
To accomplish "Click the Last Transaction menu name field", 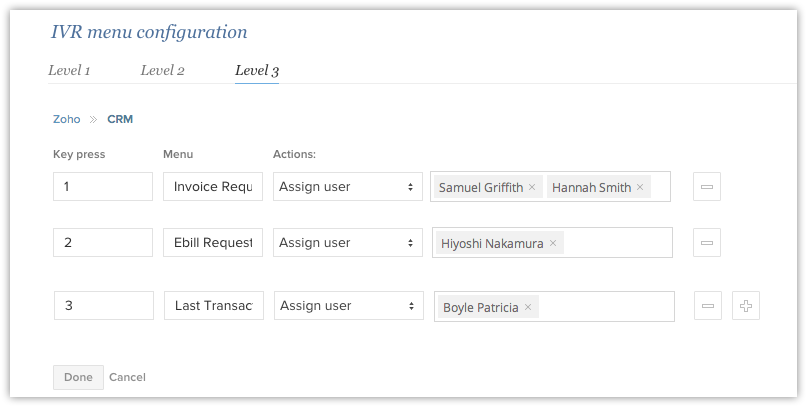I will pos(214,306).
